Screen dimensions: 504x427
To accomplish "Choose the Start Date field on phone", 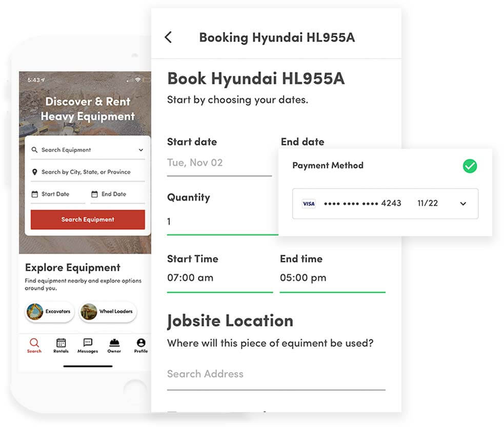I will click(58, 195).
